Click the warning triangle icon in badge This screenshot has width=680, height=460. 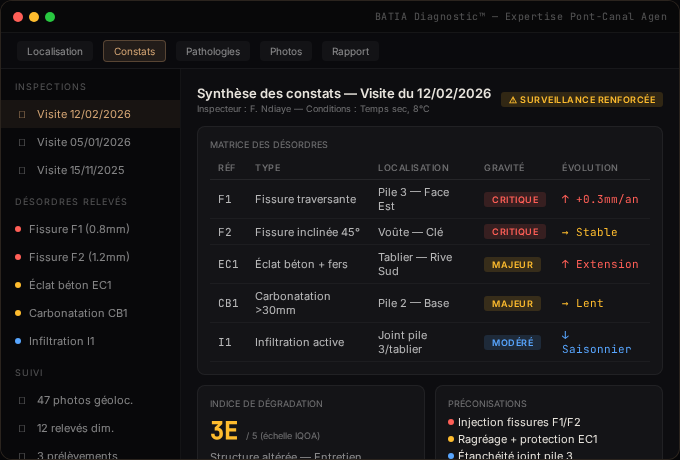pyautogui.click(x=513, y=100)
